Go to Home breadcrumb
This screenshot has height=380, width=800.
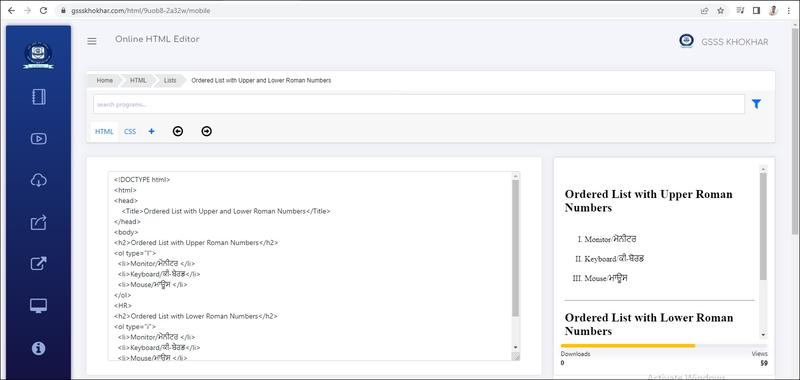pos(105,81)
